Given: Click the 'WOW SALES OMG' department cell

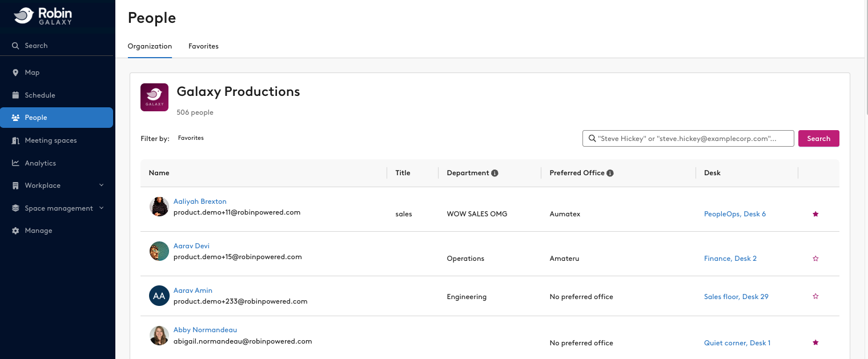Looking at the screenshot, I should [x=477, y=214].
